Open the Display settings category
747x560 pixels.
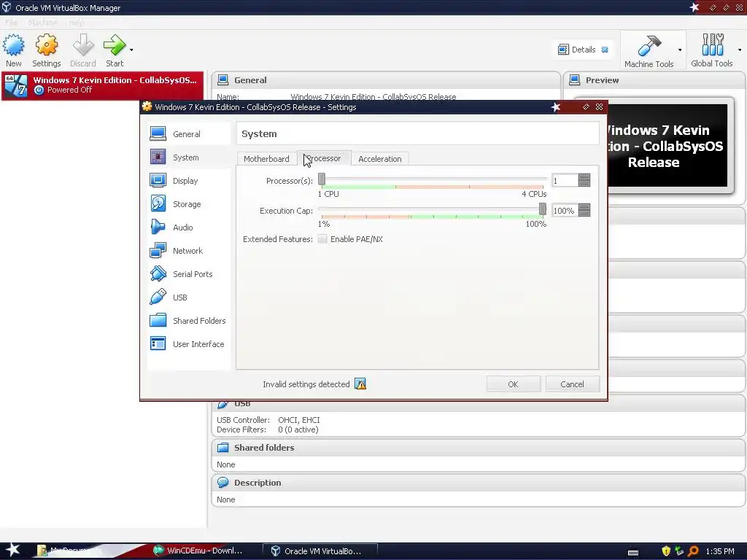pos(189,181)
